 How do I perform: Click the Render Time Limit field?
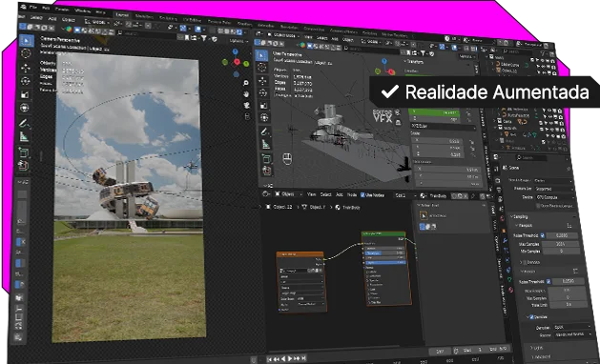(x=569, y=305)
